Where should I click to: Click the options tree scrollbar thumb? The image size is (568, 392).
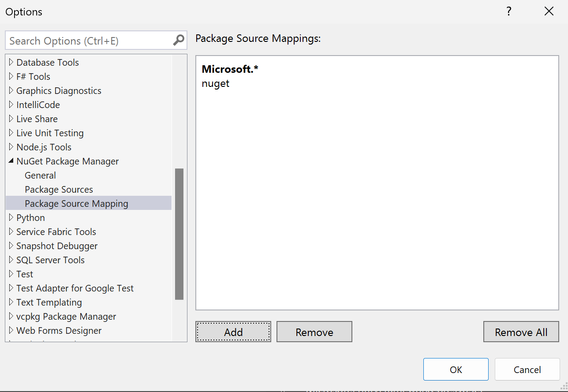[179, 234]
